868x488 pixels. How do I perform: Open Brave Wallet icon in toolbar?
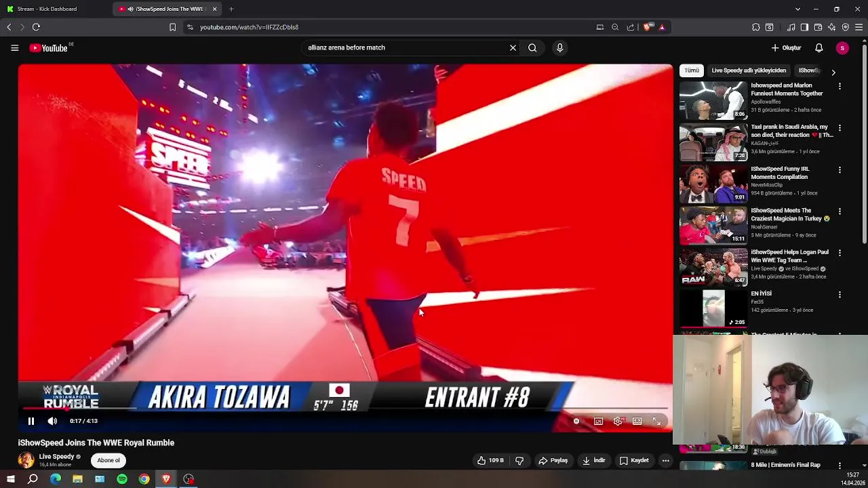(818, 27)
